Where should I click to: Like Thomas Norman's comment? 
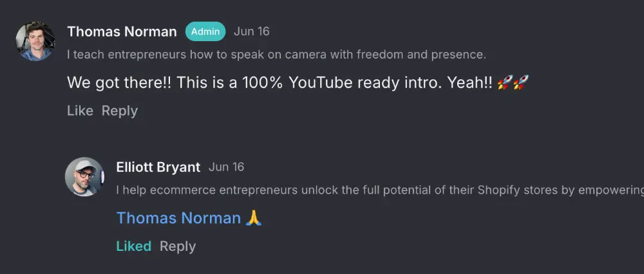[80, 111]
